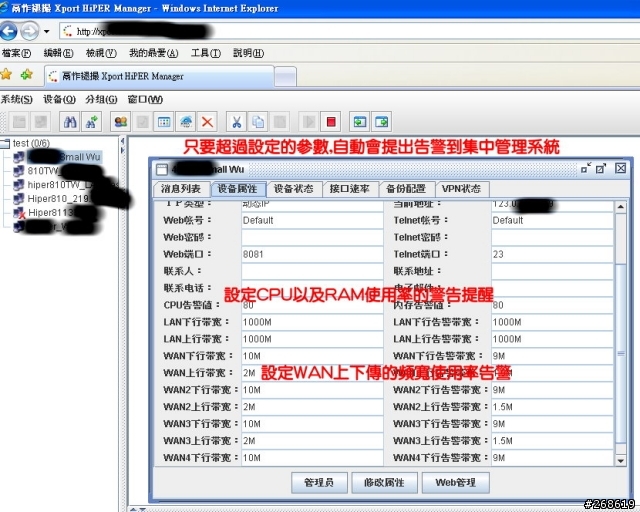Image resolution: width=640 pixels, height=512 pixels.
Task: Open the 工具(T) browser menu
Action: 206,53
